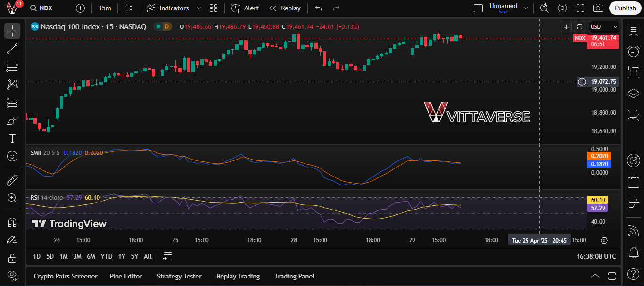644x286 pixels.
Task: Open the notifications bell panel
Action: [634, 252]
